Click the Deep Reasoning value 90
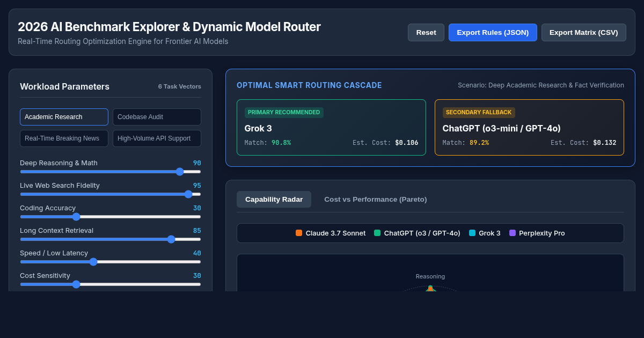 point(197,163)
